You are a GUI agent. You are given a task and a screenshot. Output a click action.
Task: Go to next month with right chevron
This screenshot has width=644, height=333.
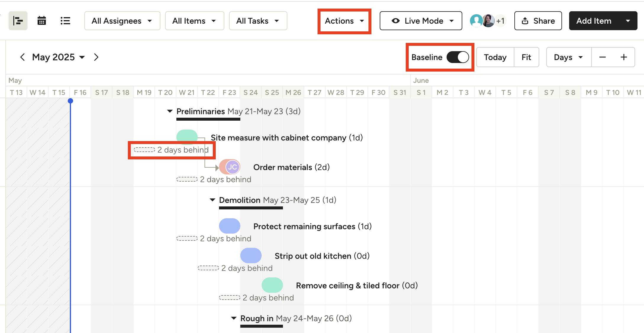(96, 57)
